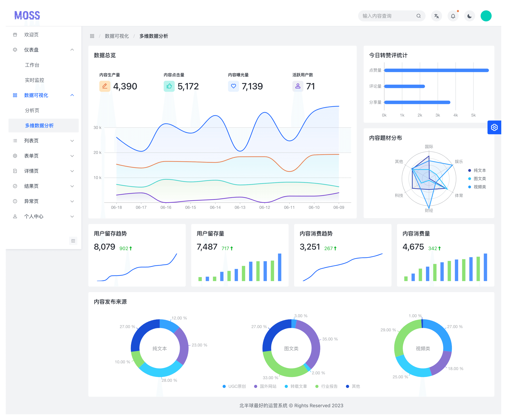Viewport: 507px width, 420px height.
Task: Click the 个人中心 user icon
Action: click(x=15, y=216)
